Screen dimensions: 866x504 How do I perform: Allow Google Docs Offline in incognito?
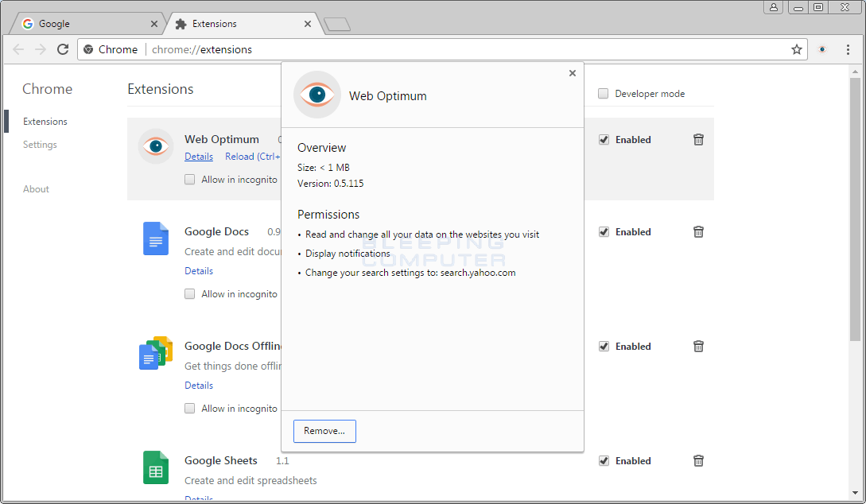(189, 408)
